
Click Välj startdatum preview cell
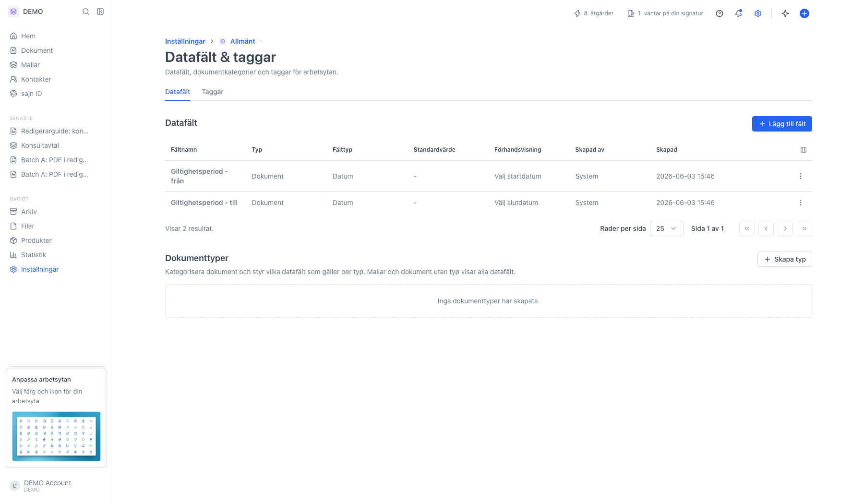[x=518, y=176]
